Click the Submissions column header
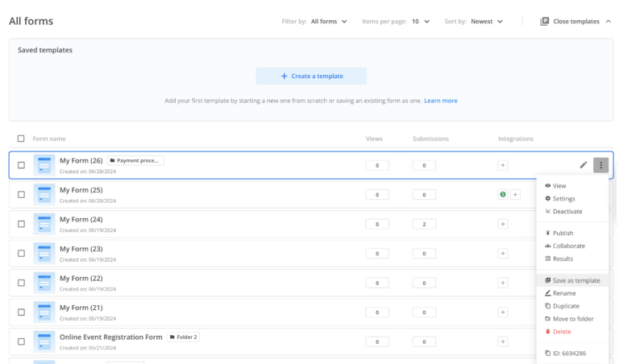 [x=430, y=139]
